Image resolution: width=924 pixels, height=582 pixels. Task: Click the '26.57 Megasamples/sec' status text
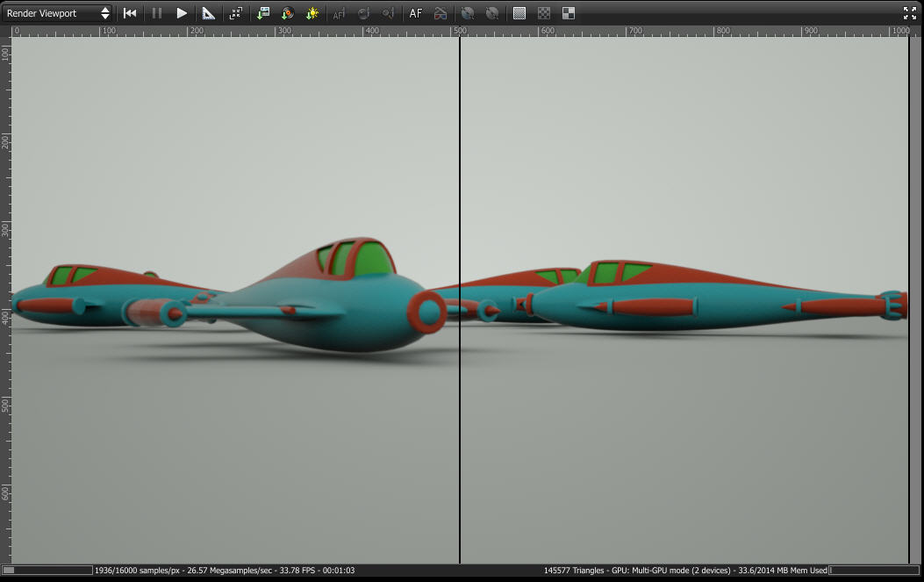(229, 571)
